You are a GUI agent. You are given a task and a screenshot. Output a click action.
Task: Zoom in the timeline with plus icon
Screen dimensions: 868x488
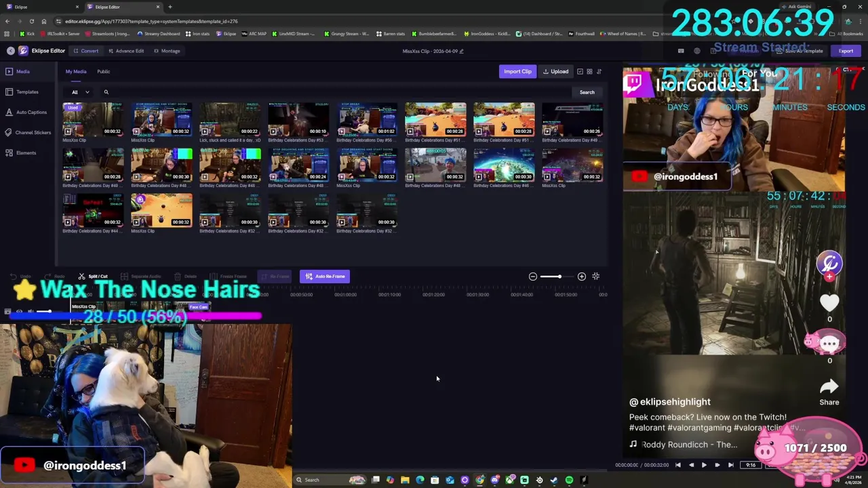[x=582, y=277]
